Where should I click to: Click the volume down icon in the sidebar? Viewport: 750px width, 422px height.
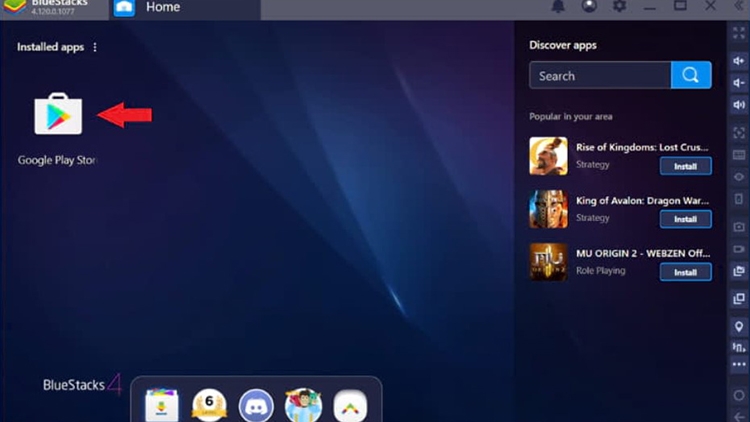(739, 83)
